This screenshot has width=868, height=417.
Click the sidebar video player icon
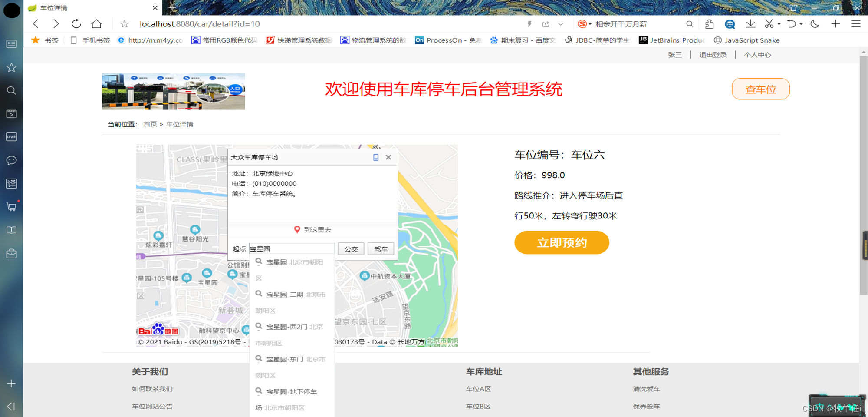tap(12, 114)
